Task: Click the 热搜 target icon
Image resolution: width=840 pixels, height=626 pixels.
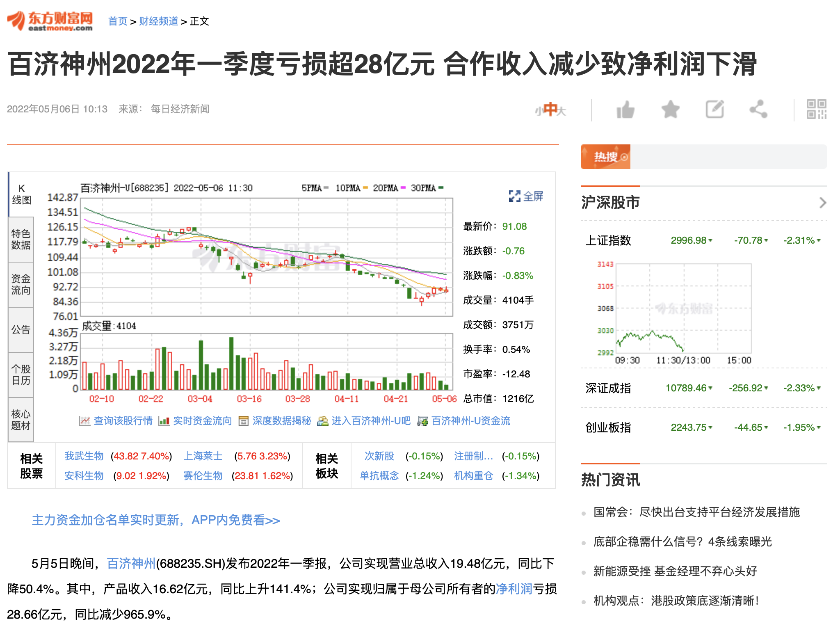Action: (x=624, y=157)
